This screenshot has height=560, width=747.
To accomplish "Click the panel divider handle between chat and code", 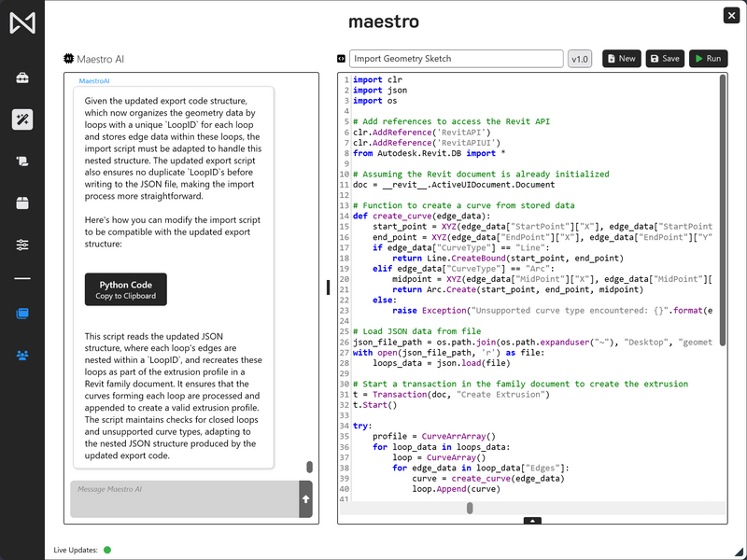I will (x=328, y=287).
